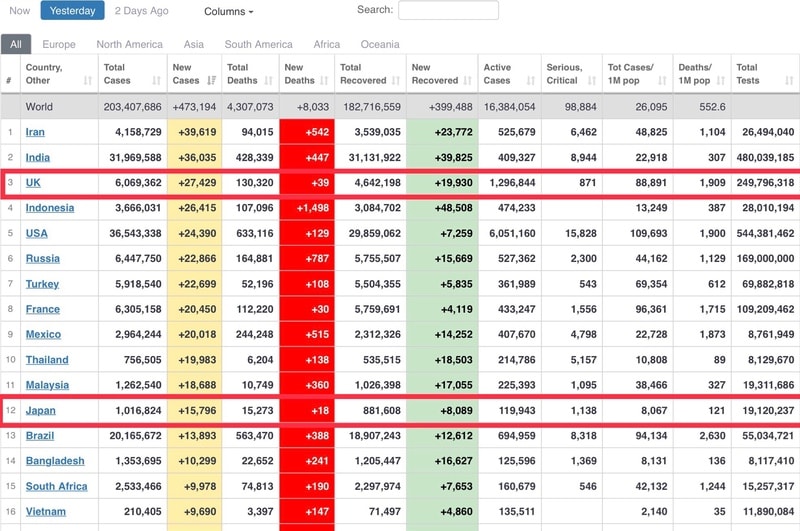The width and height of the screenshot is (800, 531).
Task: Select India new recovered +39,825 cell
Action: 442,157
